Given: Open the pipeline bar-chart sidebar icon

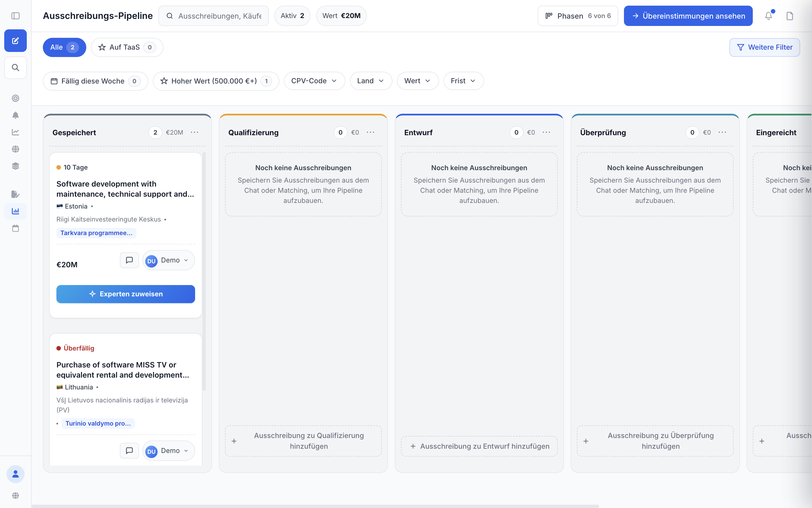Looking at the screenshot, I should 16,211.
